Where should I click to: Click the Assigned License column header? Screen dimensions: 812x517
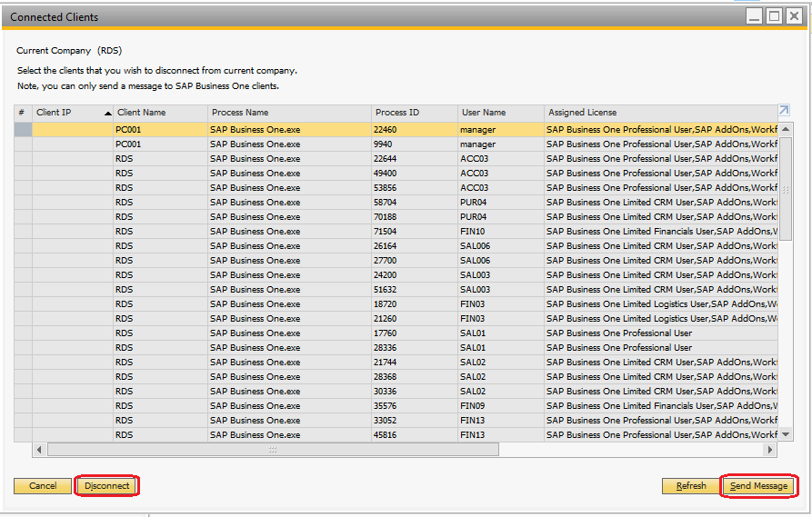pos(661,113)
